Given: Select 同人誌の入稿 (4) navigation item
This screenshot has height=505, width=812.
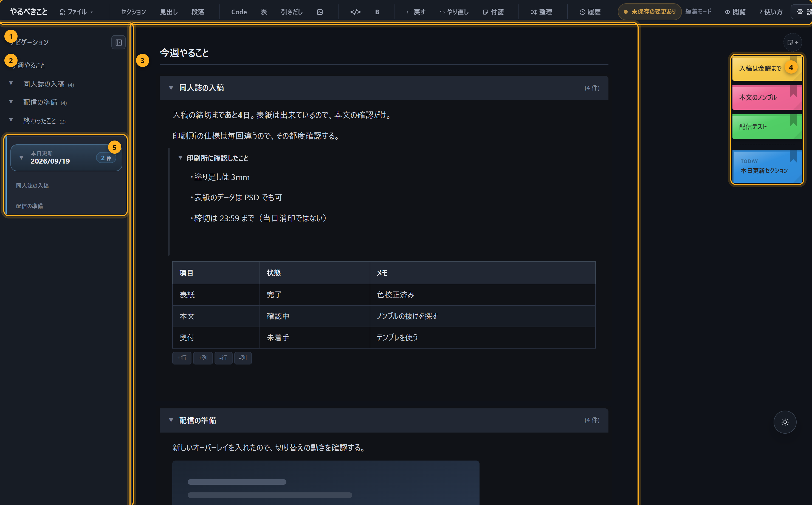Looking at the screenshot, I should click(x=48, y=84).
